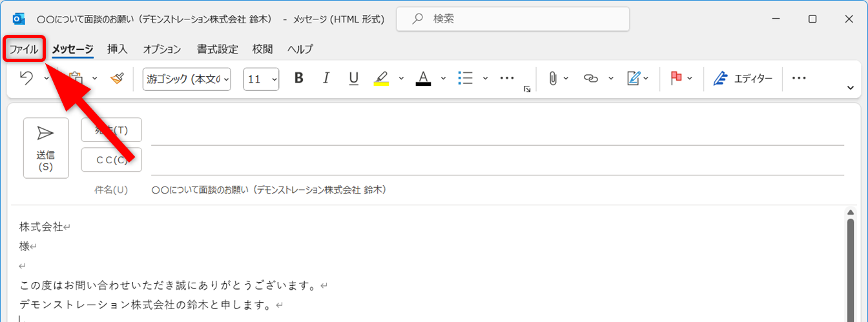Click the Attach File paperclip icon
Viewport: 868px width, 322px height.
click(552, 78)
